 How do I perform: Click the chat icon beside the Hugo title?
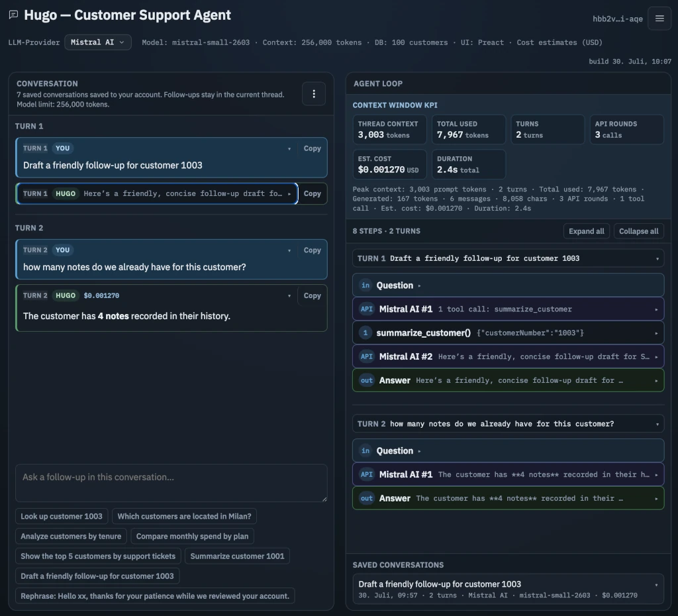click(13, 15)
